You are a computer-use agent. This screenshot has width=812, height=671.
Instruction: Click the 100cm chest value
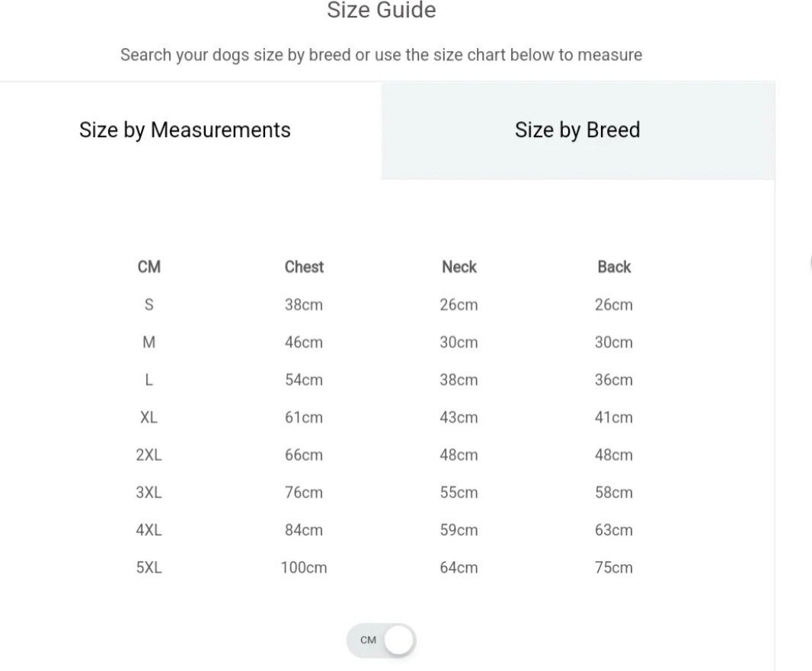pyautogui.click(x=304, y=567)
